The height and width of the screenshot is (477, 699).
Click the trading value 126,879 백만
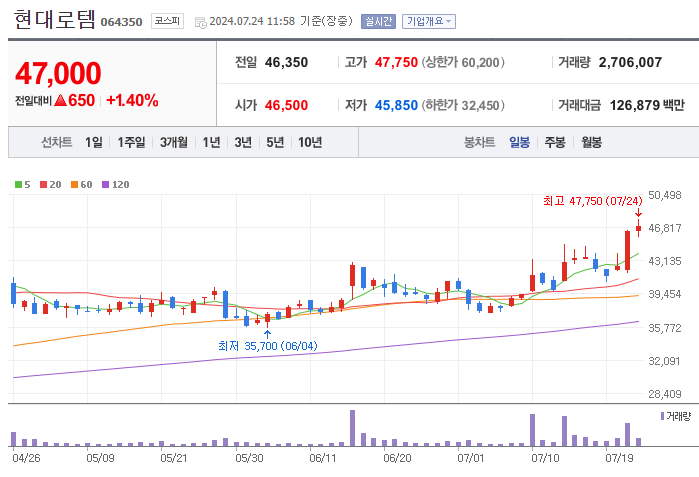point(647,105)
